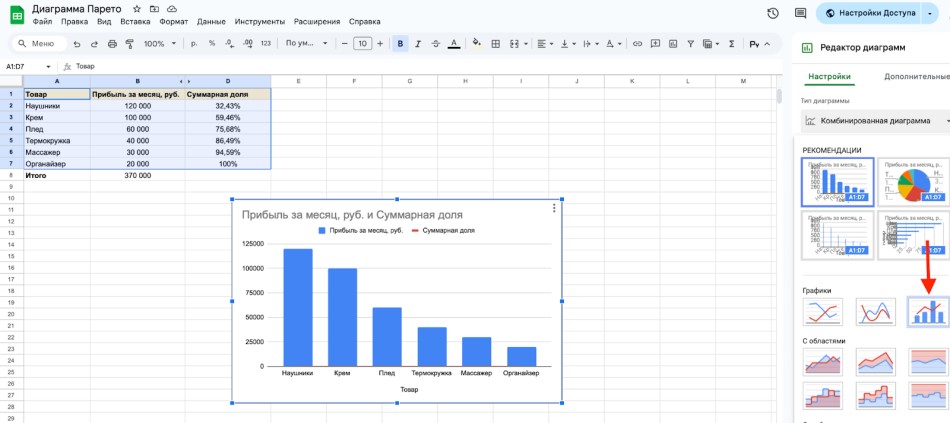Select the paint format tool
Image resolution: width=950 pixels, height=423 pixels.
(129, 44)
